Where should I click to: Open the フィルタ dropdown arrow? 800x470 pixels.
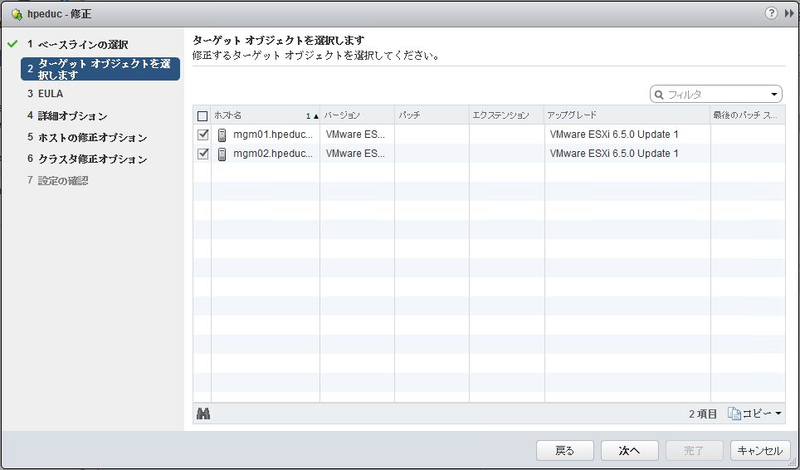774,94
